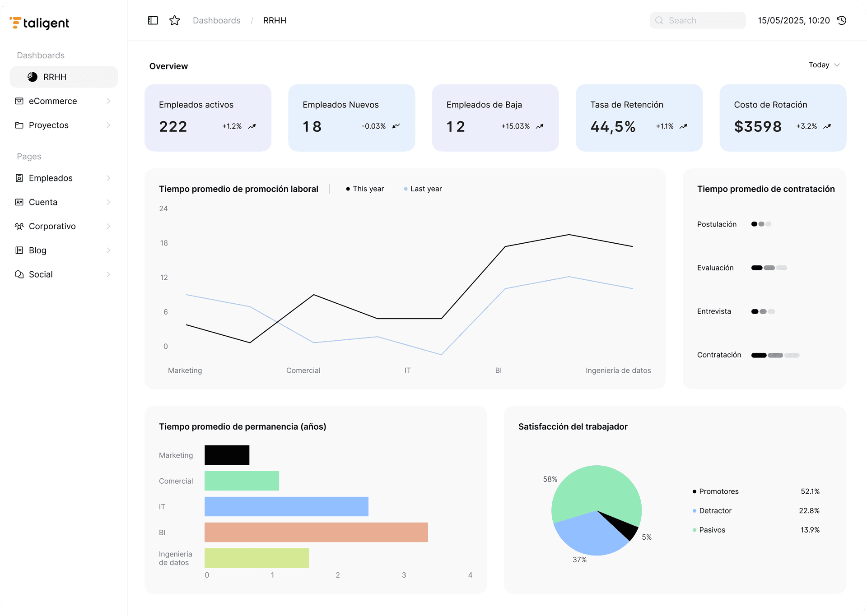867x616 pixels.
Task: Click the favorite star icon
Action: pyautogui.click(x=175, y=20)
